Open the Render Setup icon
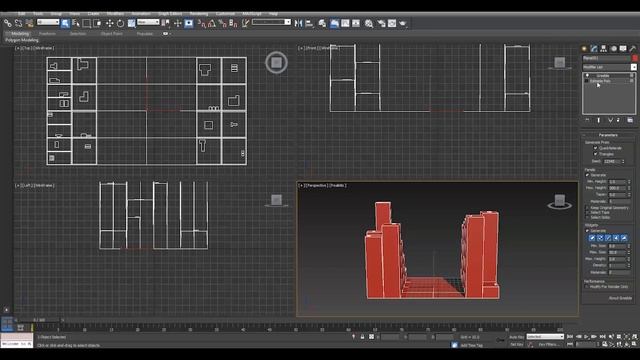 381,23
